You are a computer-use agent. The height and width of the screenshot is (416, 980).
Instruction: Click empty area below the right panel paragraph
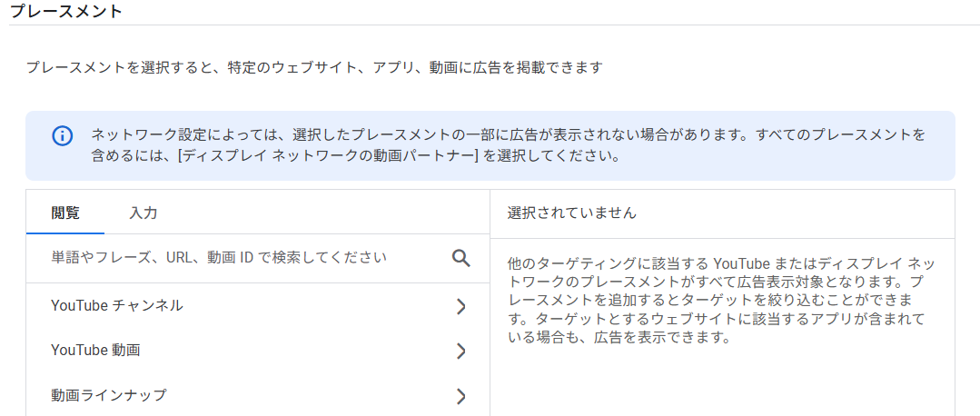[x=722, y=381]
